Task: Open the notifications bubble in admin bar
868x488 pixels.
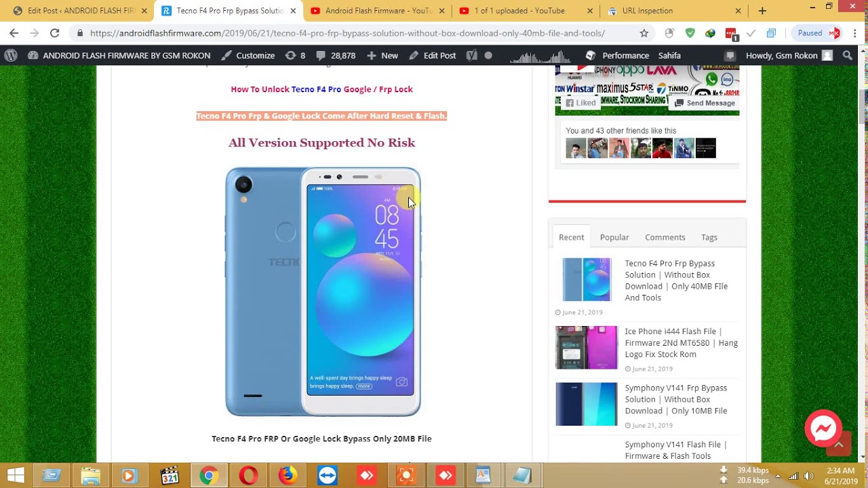Action: (x=730, y=56)
